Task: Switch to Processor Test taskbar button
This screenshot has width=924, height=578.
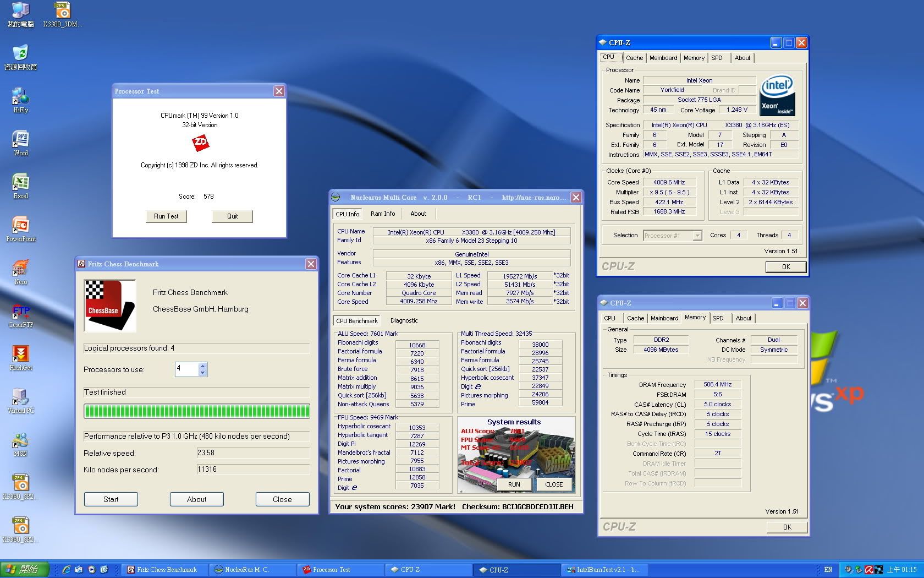Action: [340, 570]
